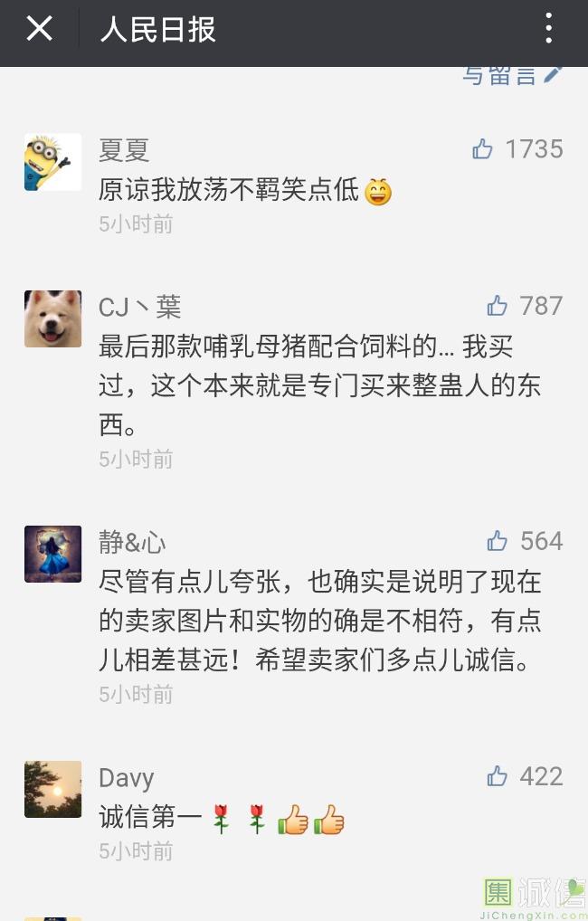Screen dimensions: 588x921
Task: Open CJ丶葉's white dog avatar
Action: coord(52,318)
